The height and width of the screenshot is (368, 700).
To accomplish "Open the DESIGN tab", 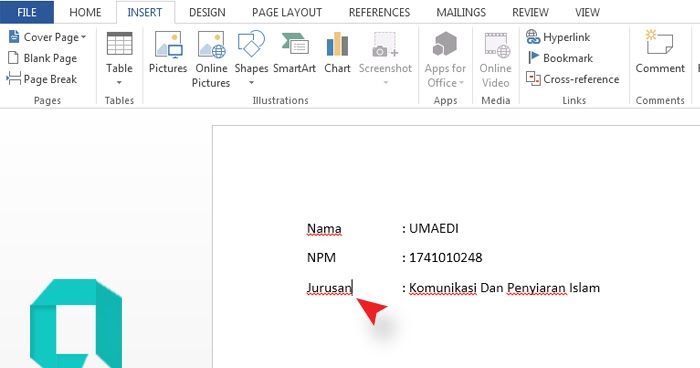I will coord(207,12).
